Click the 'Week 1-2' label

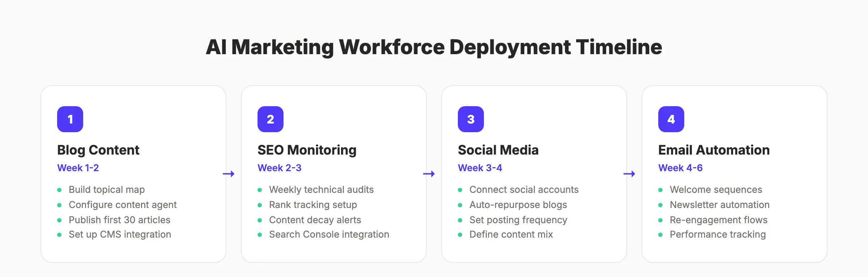(78, 168)
